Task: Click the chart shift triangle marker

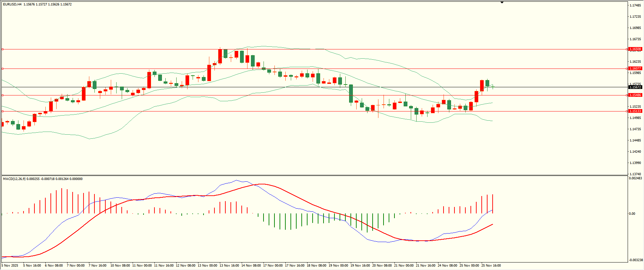Action: [502, 2]
